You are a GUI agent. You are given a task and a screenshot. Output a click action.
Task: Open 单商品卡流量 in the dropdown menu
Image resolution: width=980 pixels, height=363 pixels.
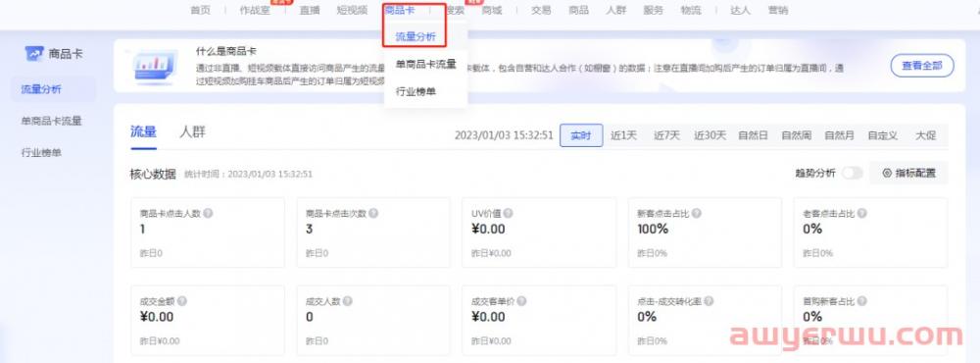point(425,64)
